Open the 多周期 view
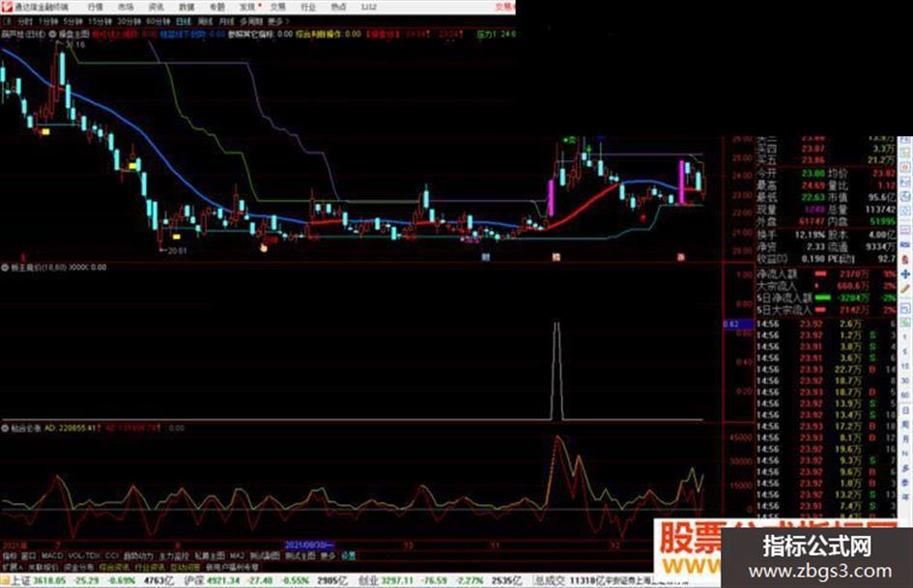913x588 pixels. point(251,21)
